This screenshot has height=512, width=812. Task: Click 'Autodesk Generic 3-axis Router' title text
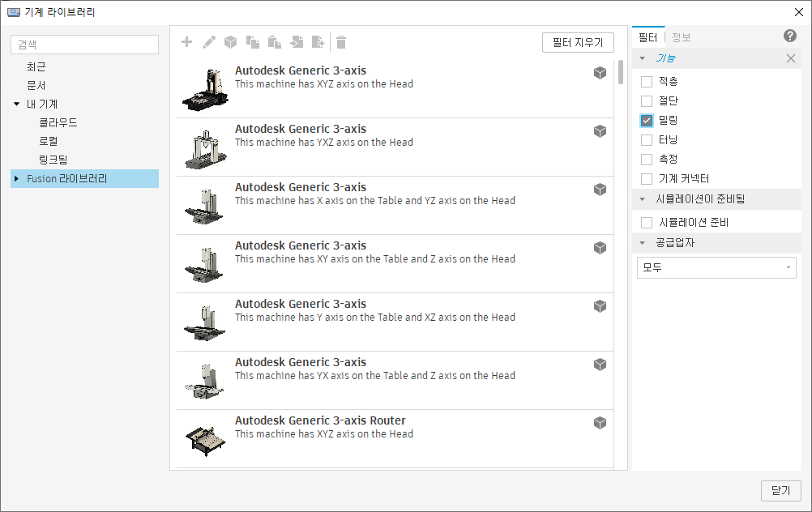(320, 420)
